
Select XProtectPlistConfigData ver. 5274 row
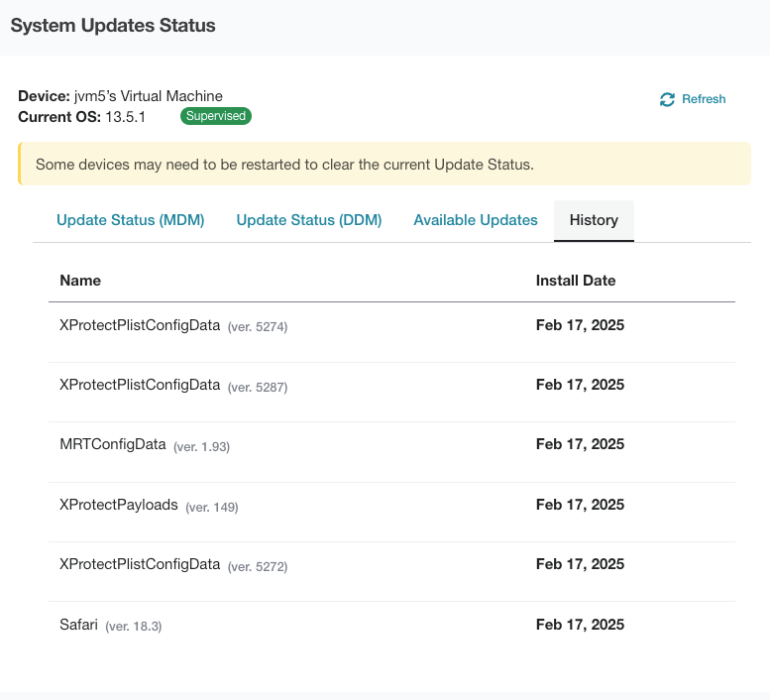391,332
